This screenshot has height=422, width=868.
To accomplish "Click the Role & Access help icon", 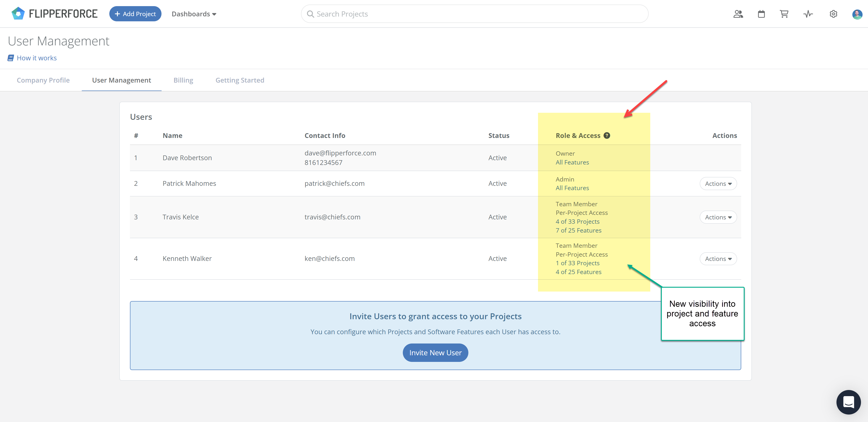I will 607,135.
